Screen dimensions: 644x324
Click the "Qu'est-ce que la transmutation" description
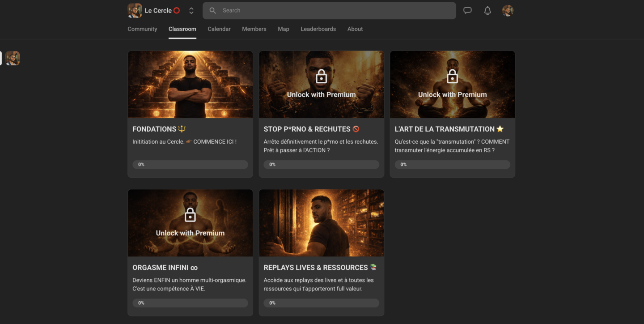(x=452, y=146)
